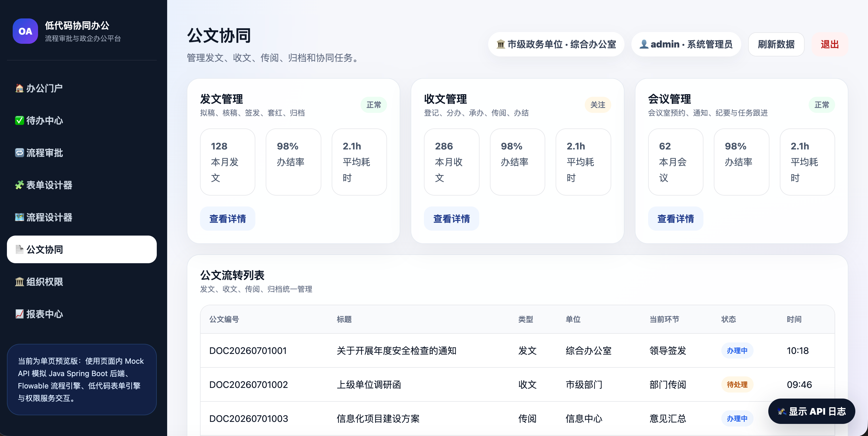868x436 pixels.
Task: Click the chart icon beside 报表中心
Action: (20, 314)
